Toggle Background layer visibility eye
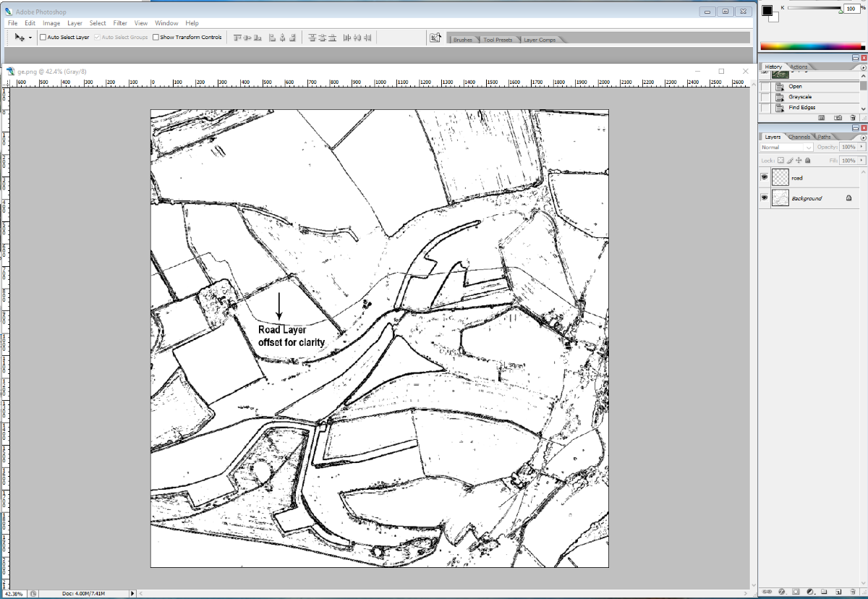868x599 pixels. click(764, 197)
